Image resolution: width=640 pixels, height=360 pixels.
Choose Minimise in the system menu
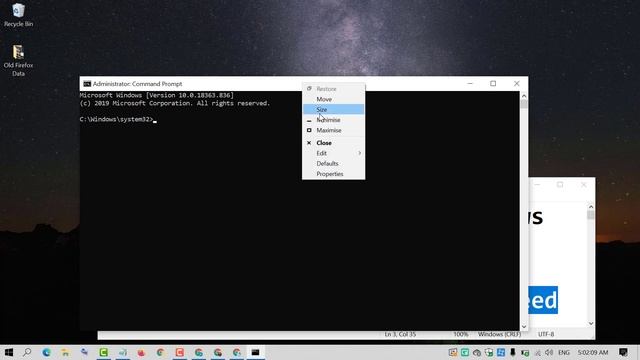(x=333, y=120)
